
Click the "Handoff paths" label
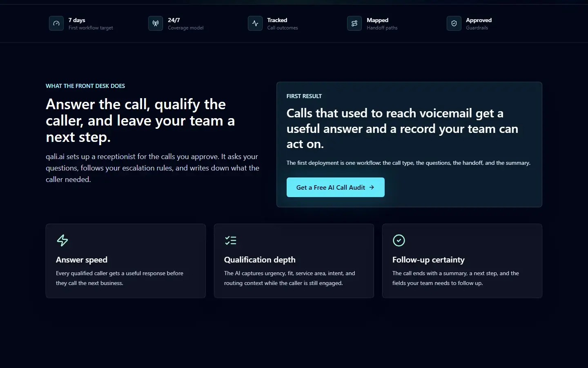(x=382, y=28)
